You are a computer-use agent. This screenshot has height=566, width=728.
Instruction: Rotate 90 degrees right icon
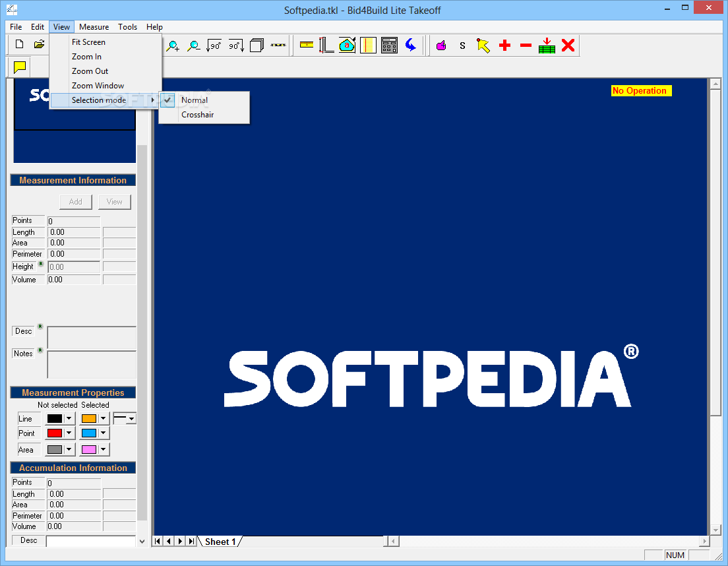click(236, 46)
